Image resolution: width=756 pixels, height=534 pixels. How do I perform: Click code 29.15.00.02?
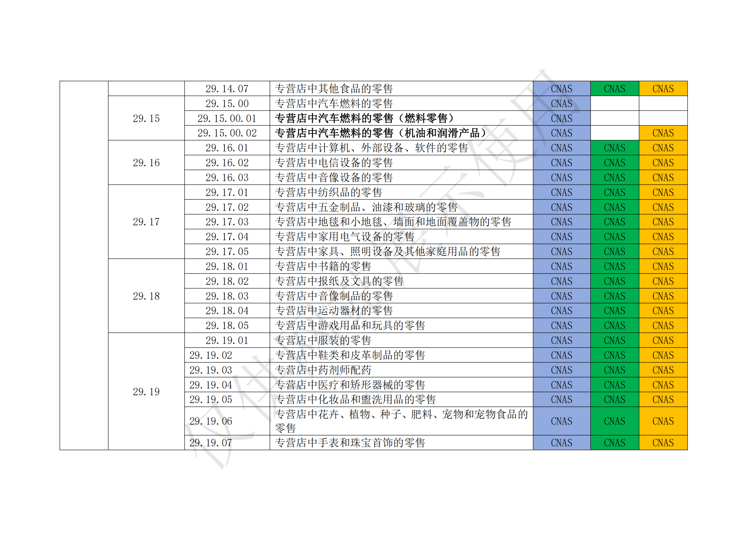[x=227, y=133]
